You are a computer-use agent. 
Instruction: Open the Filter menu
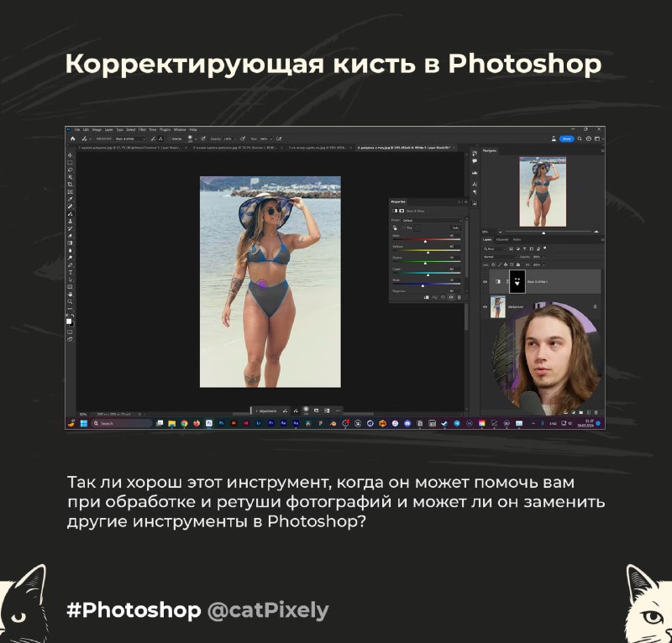[141, 129]
